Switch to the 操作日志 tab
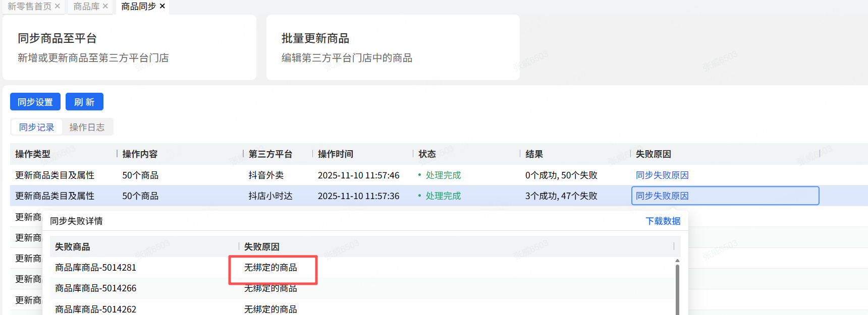This screenshot has height=315, width=868. (x=87, y=128)
